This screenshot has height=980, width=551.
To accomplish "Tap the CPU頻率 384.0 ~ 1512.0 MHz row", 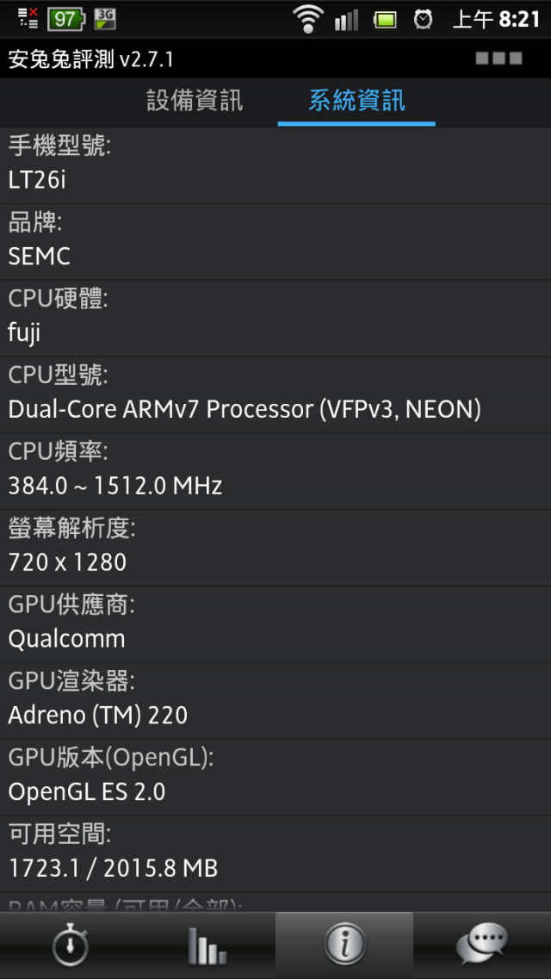I will pos(275,471).
